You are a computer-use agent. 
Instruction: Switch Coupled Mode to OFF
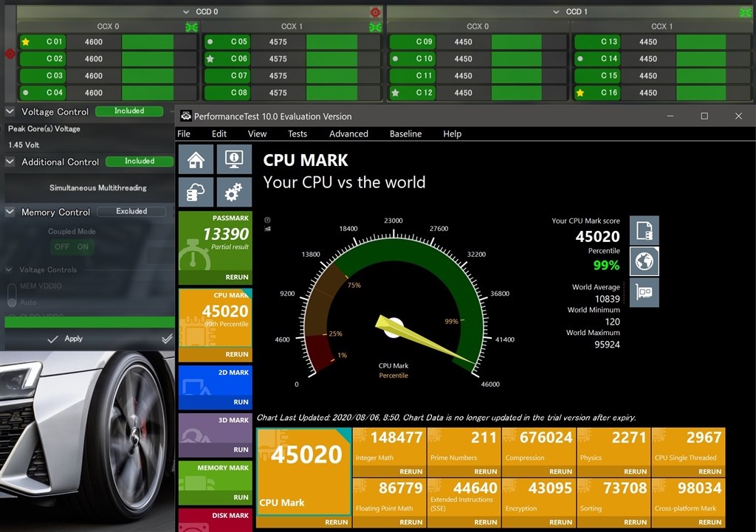(62, 246)
